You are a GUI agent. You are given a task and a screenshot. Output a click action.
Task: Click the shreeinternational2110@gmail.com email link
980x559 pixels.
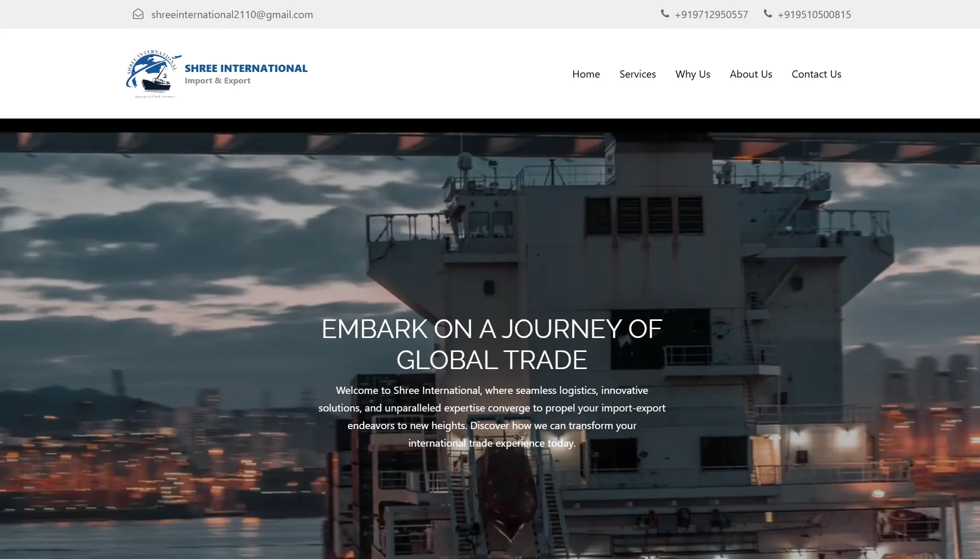click(231, 14)
